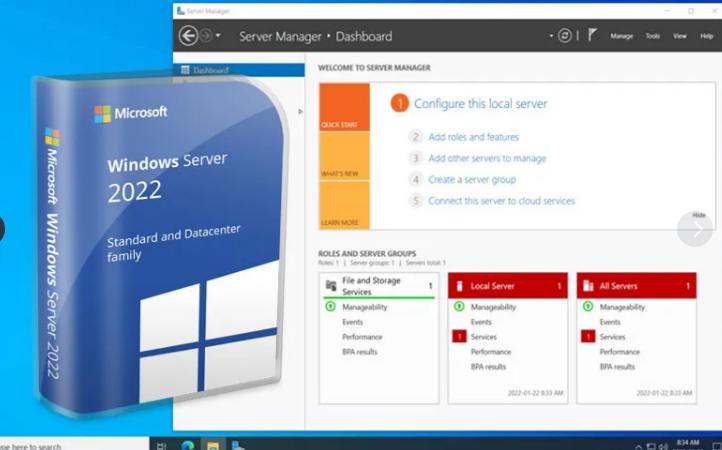Select the Learn More tile
Viewport: 722px width, 450px height.
point(344,205)
